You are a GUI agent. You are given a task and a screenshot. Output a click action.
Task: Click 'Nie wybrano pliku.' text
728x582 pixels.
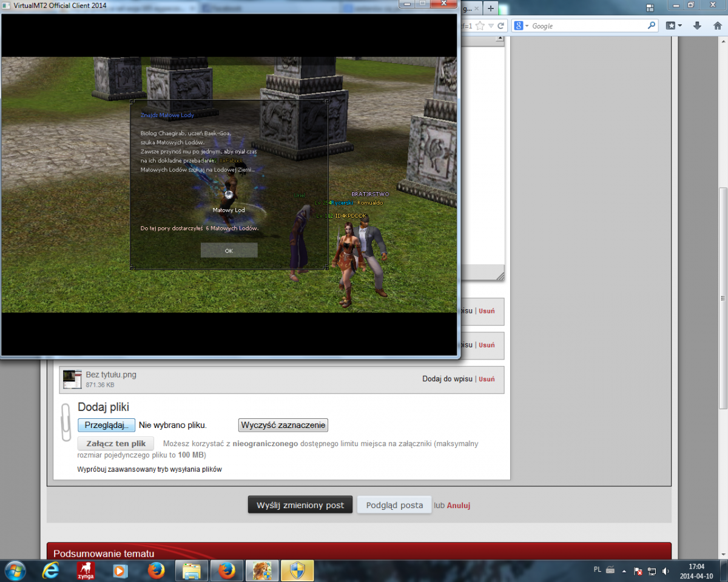[x=173, y=425]
